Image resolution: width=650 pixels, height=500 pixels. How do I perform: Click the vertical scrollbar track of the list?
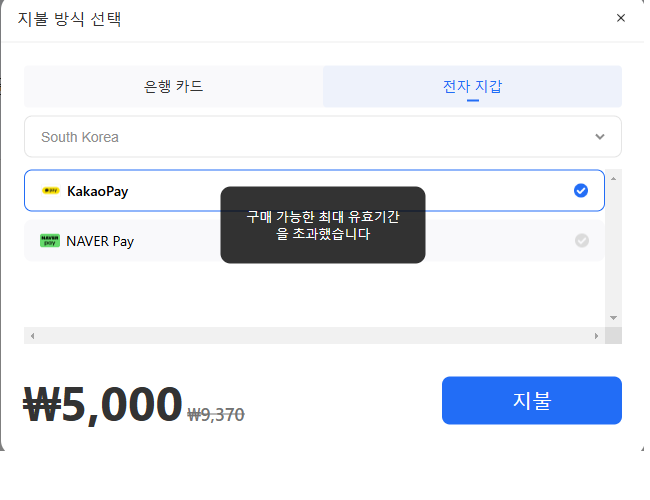614,248
